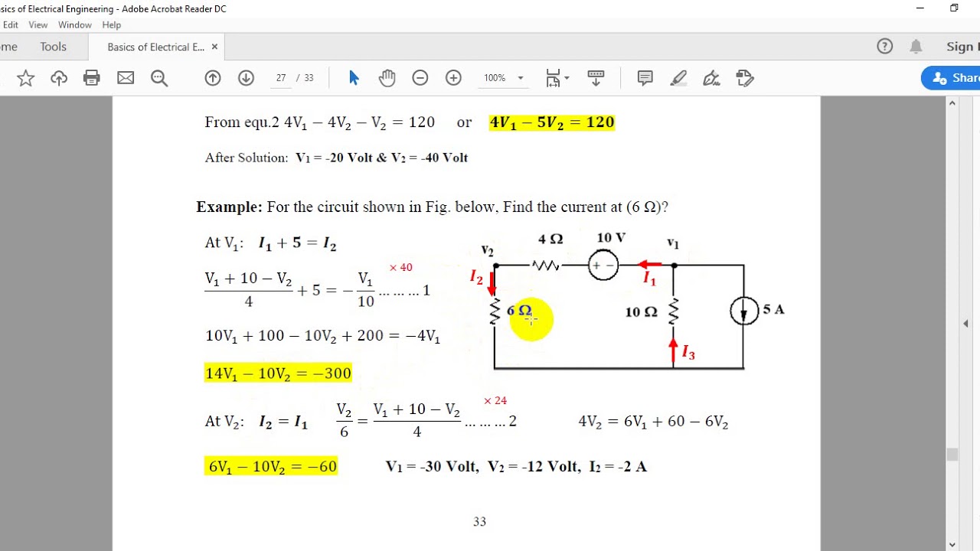The height and width of the screenshot is (551, 980).
Task: Click the blue Share button
Action: tap(951, 78)
